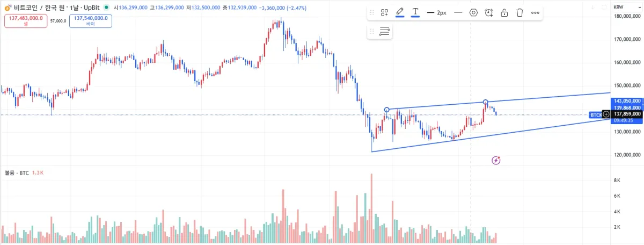Click the plus icon on price axis
This screenshot has width=644, height=245.
point(606,114)
